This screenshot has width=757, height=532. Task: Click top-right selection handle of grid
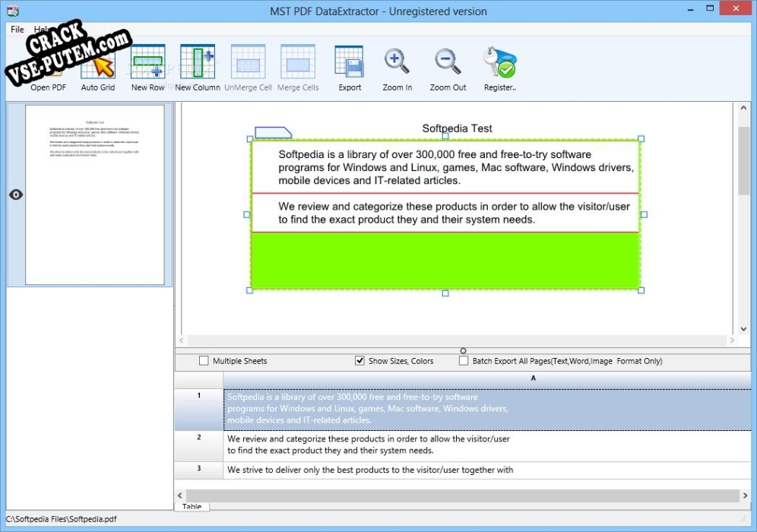[641, 138]
